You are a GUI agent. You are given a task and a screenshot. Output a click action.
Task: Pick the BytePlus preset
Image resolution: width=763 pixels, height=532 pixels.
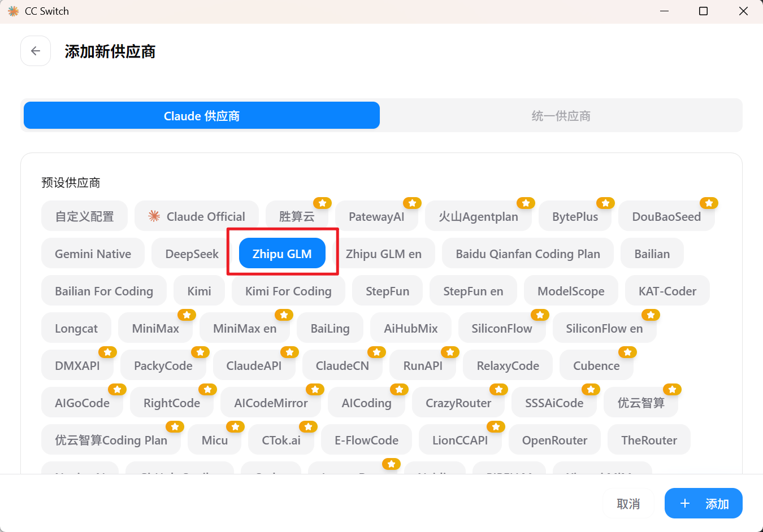pyautogui.click(x=575, y=216)
